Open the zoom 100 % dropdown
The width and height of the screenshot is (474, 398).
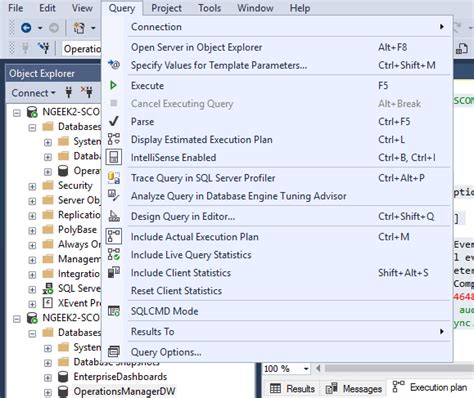click(306, 369)
